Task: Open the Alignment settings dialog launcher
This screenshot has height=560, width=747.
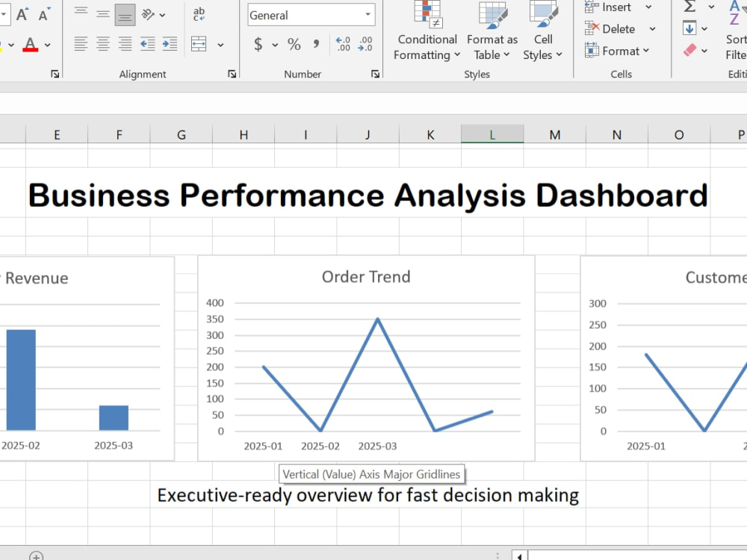Action: point(232,74)
